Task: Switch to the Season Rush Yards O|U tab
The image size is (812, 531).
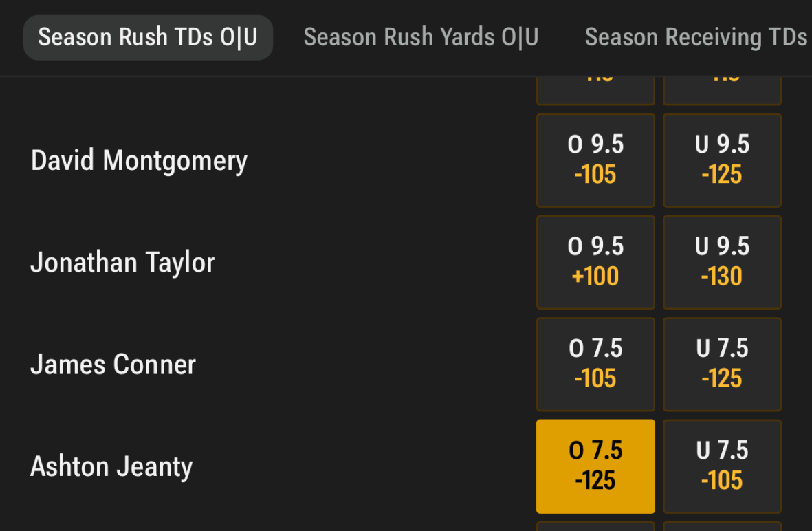Action: [421, 37]
